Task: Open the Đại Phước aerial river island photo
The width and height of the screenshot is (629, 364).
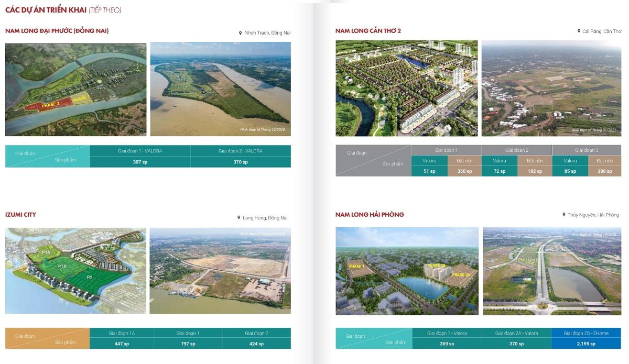Action: (x=220, y=89)
